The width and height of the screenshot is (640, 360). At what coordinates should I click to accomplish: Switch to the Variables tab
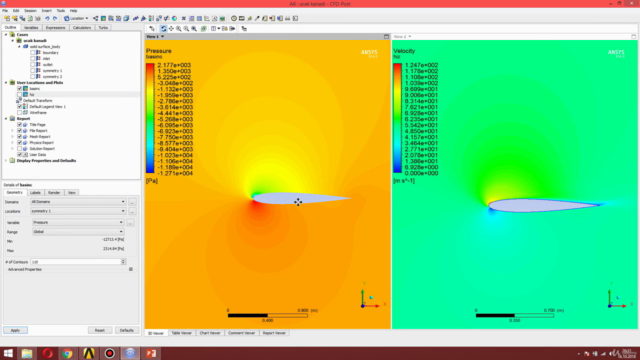point(31,28)
